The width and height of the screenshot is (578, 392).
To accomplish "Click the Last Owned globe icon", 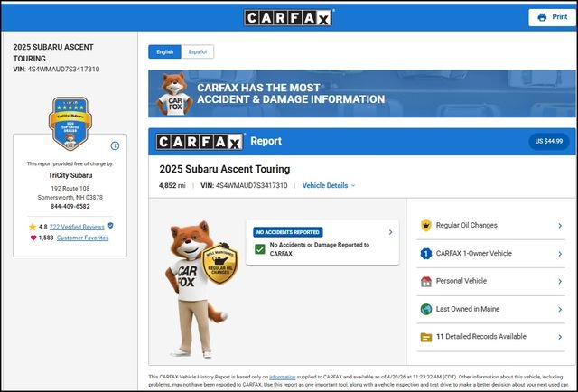I will [425, 309].
